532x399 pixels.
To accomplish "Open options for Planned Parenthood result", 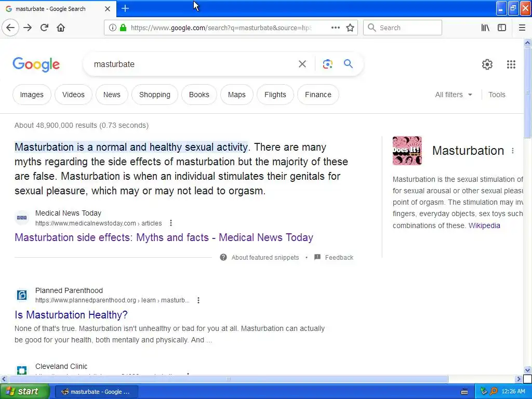I will click(198, 300).
